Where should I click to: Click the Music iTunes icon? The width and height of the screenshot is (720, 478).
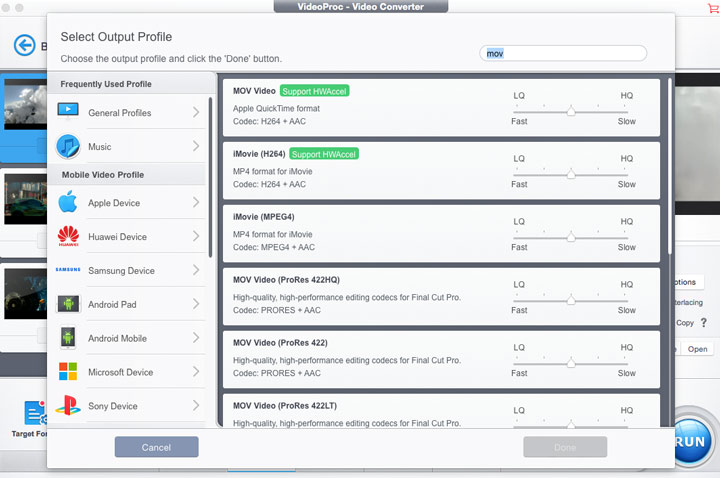[x=68, y=146]
